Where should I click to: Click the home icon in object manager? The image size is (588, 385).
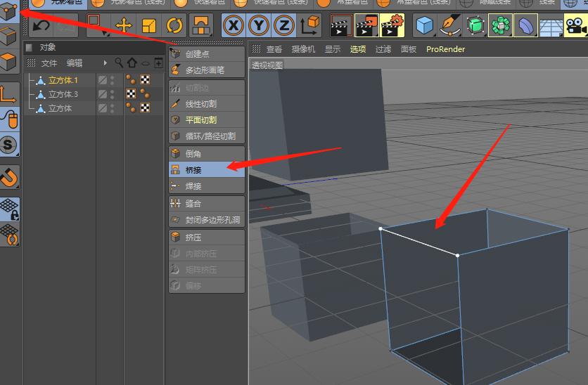pyautogui.click(x=132, y=63)
